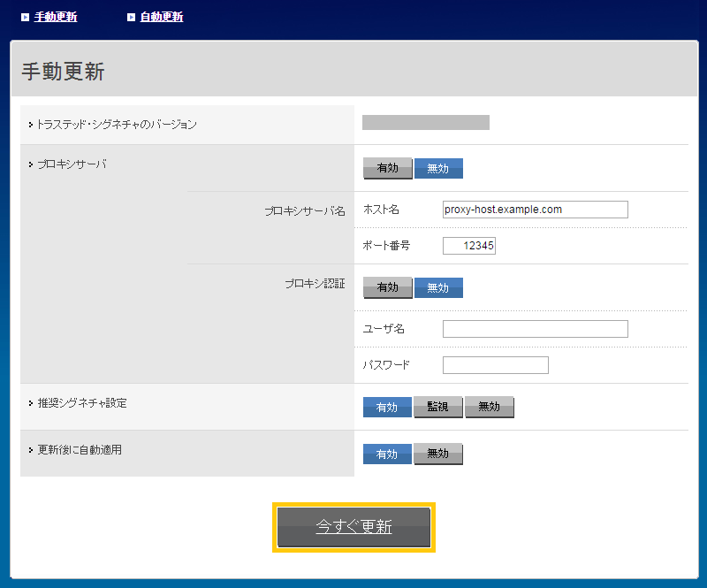Click the 推奨シグネチャ設定 row bullet arrow
This screenshot has width=707, height=588.
point(30,403)
